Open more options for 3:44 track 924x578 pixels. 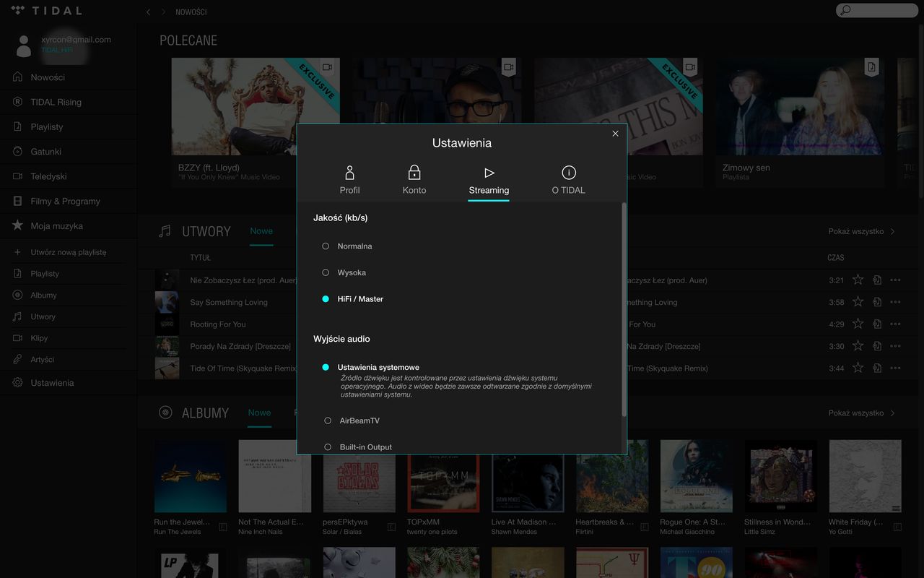pyautogui.click(x=896, y=368)
